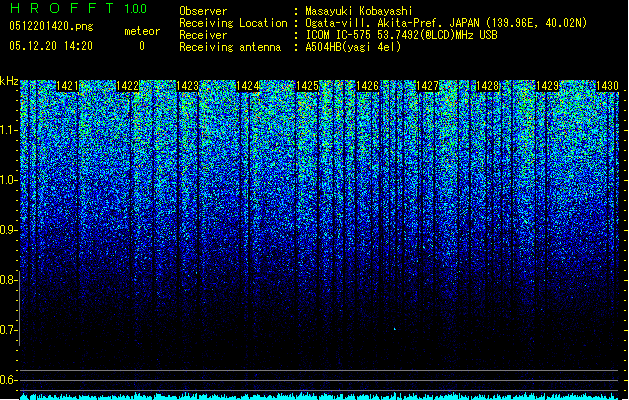Click the 1421 time marker
This screenshot has width=629, height=400.
[67, 86]
